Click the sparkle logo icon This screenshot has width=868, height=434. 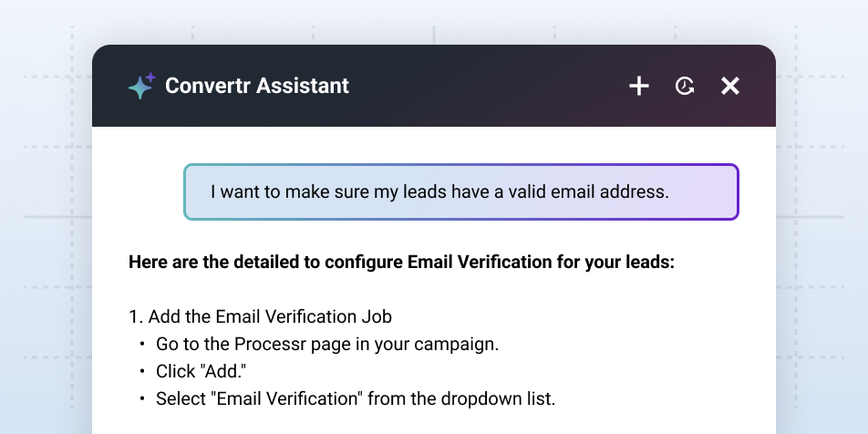141,86
